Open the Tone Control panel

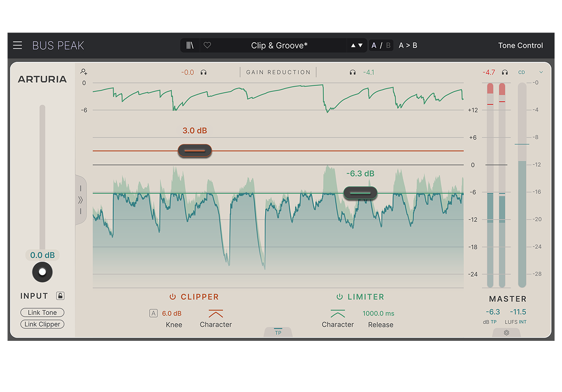[x=520, y=45]
